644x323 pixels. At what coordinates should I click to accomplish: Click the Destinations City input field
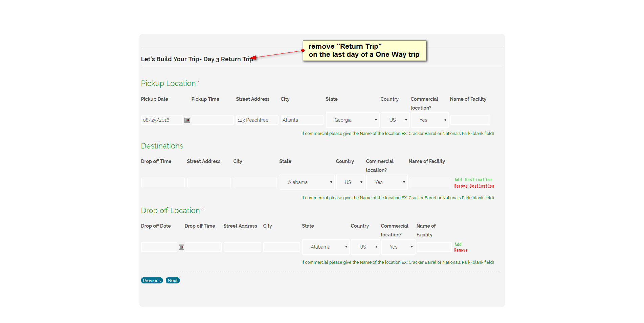coord(255,183)
